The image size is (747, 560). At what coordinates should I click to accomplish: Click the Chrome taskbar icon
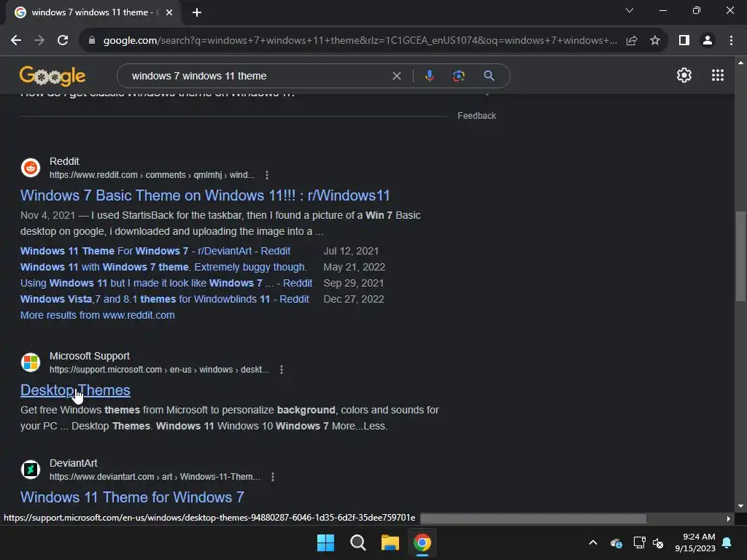422,542
